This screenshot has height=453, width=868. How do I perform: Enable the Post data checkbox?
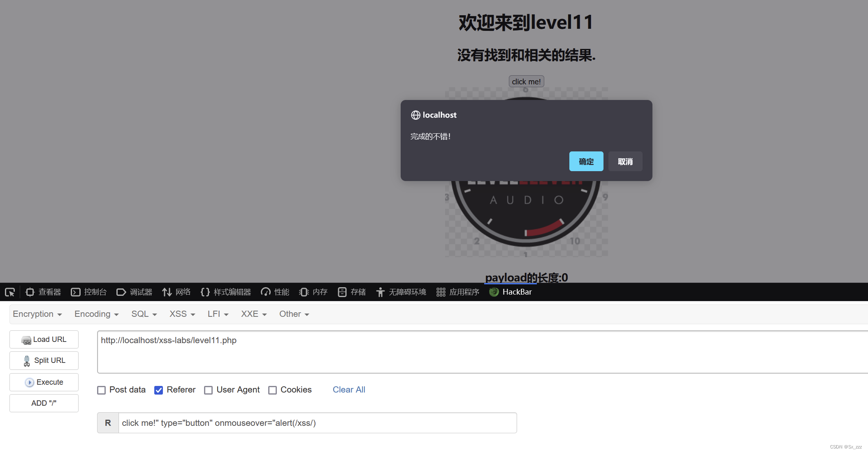101,390
